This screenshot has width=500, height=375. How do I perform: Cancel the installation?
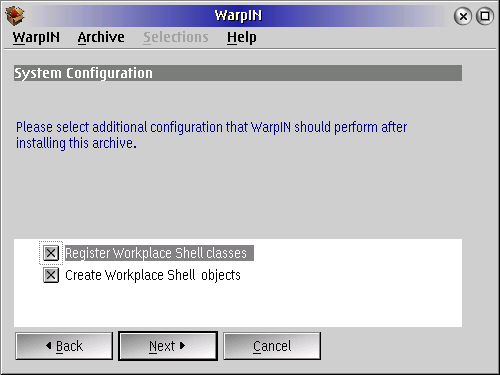[272, 346]
